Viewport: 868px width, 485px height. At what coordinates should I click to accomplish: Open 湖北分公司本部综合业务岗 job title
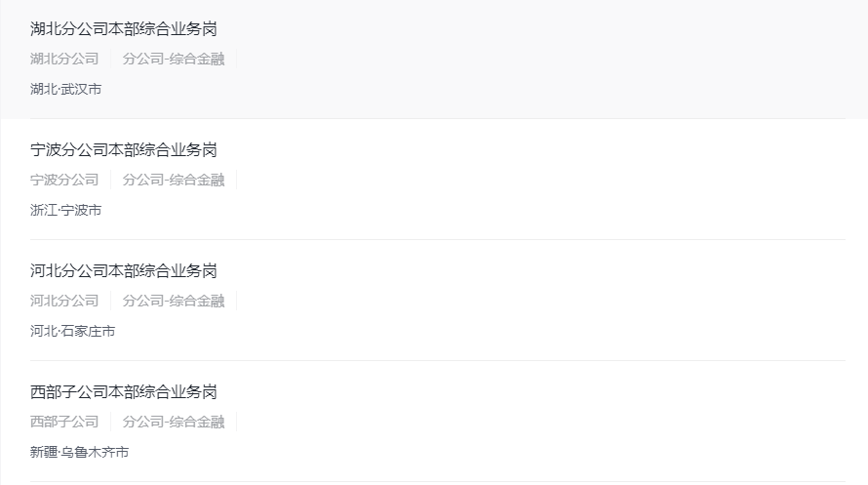[x=123, y=28]
